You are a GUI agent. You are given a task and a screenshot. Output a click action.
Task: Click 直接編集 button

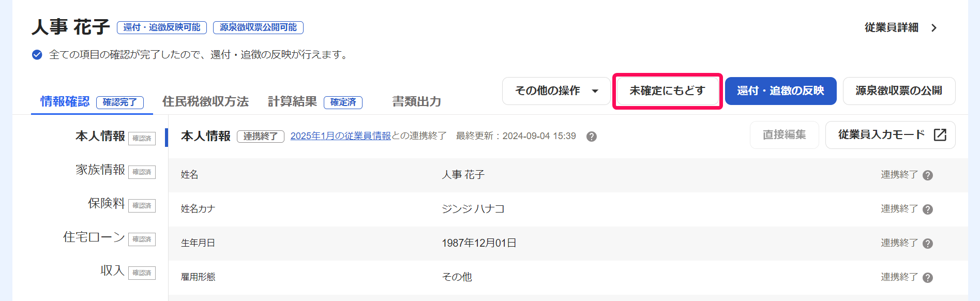(784, 135)
